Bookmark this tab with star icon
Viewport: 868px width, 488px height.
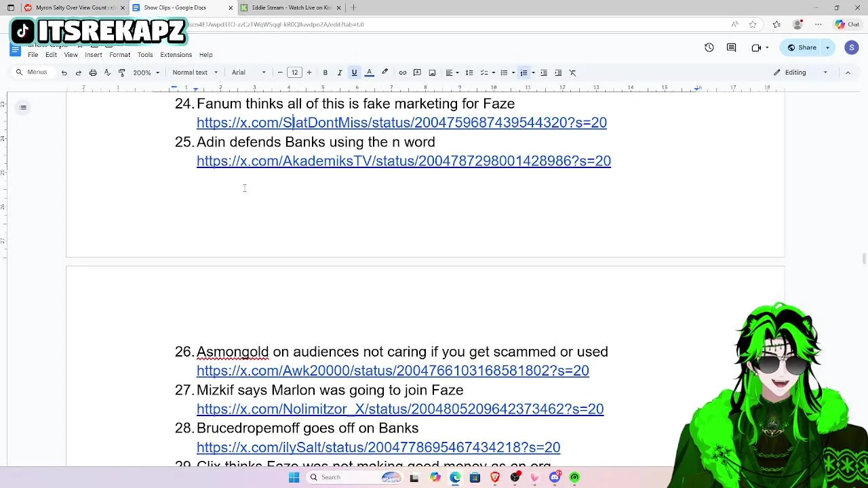(753, 24)
